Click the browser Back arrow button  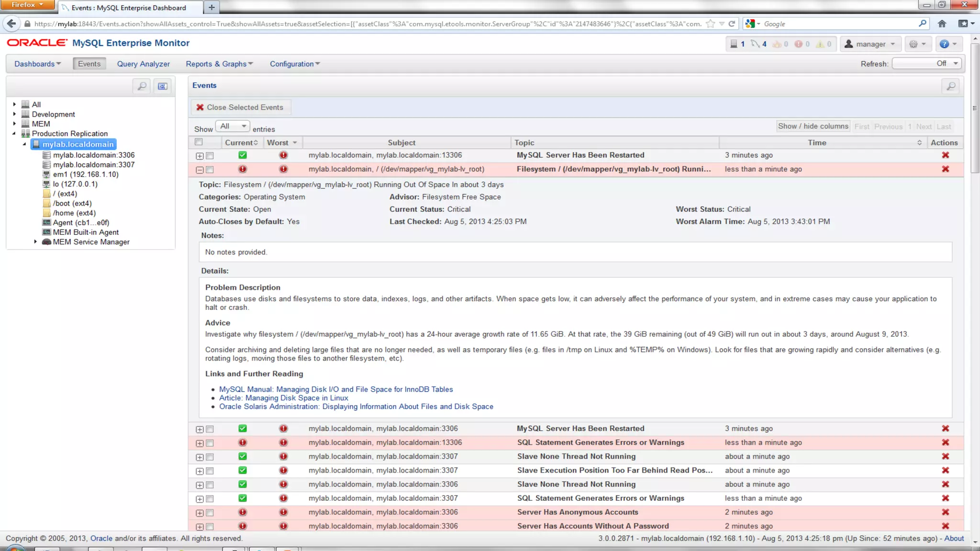click(x=11, y=23)
